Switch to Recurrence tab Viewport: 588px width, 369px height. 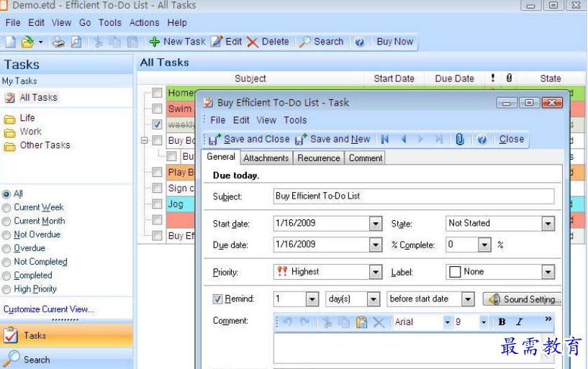point(319,158)
